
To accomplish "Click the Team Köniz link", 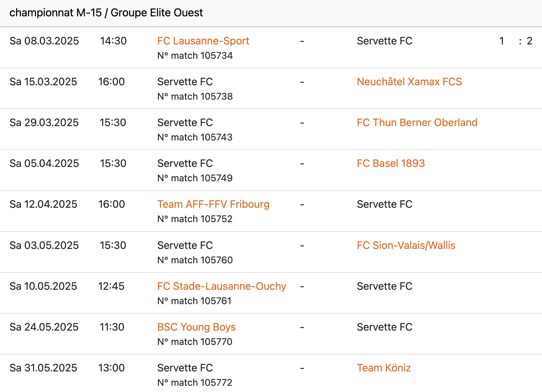I will [383, 368].
